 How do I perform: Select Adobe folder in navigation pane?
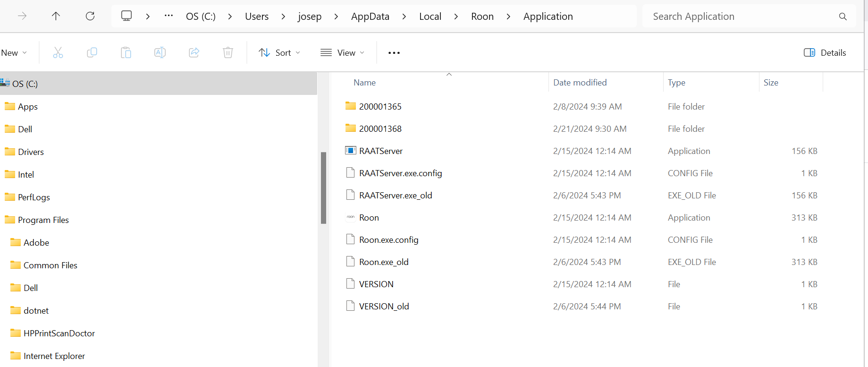36,243
